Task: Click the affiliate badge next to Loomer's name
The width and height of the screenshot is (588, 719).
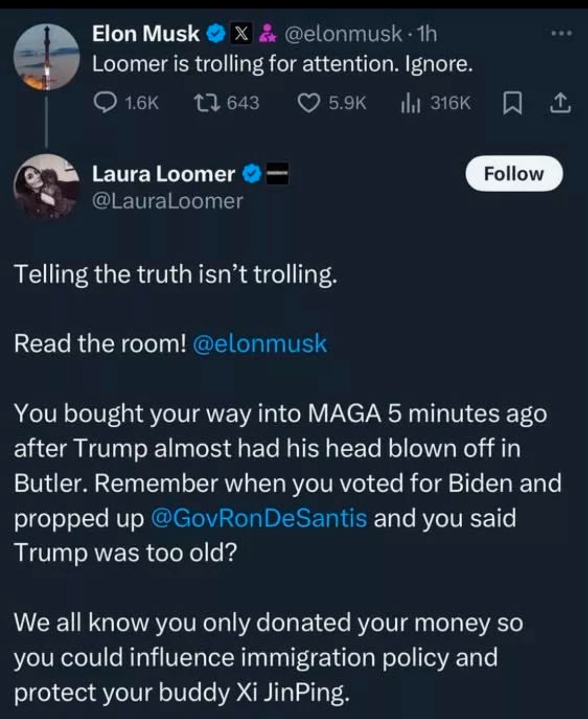Action: point(277,174)
